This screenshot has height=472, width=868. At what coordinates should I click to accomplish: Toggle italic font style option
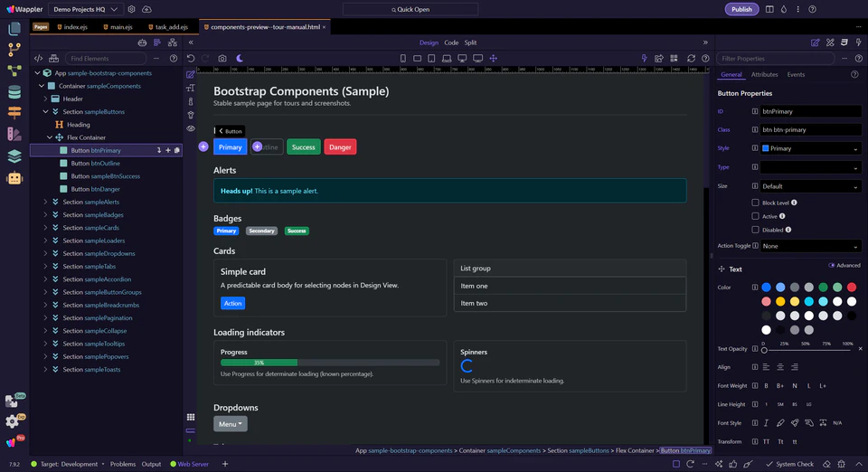[x=766, y=423]
